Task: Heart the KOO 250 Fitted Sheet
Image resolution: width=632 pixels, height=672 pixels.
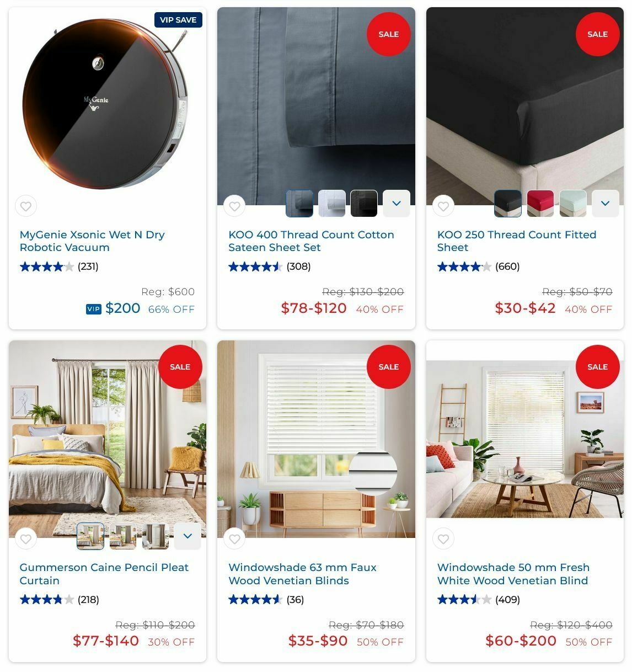Action: click(x=443, y=206)
